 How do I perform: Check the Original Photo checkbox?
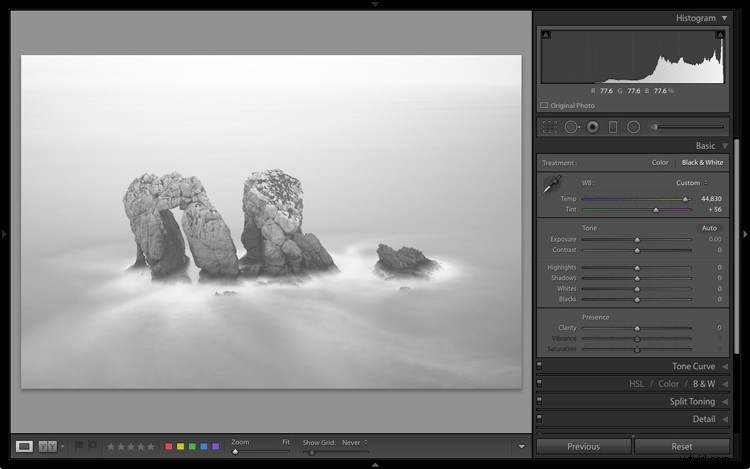point(544,105)
